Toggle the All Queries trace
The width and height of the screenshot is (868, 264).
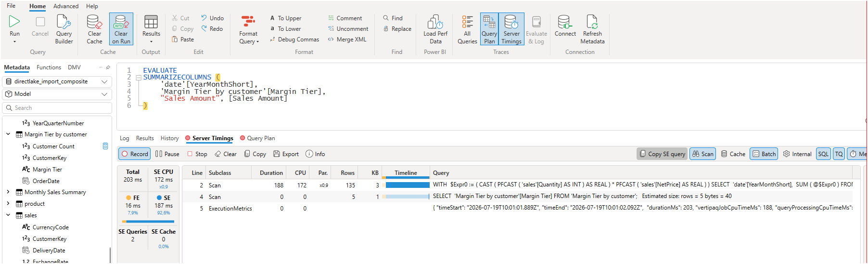click(467, 29)
